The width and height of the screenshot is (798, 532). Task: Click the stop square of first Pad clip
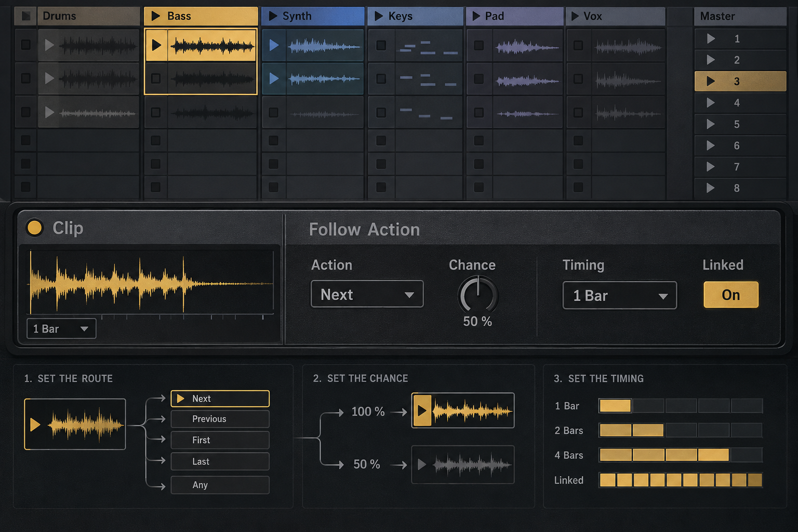[x=479, y=45]
